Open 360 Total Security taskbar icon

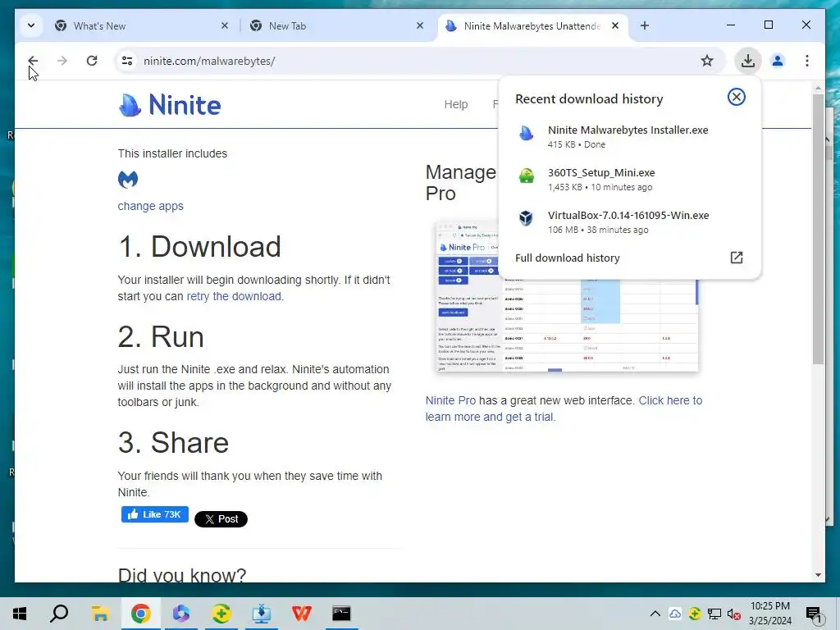tap(221, 614)
